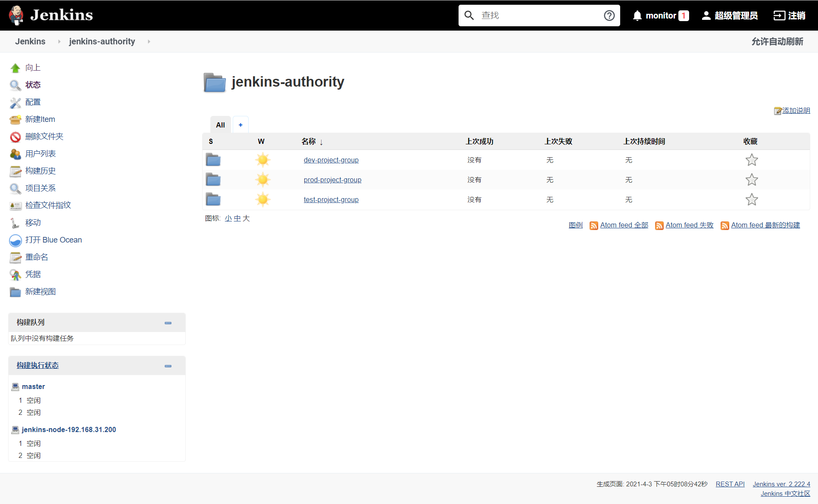Click the 重命名 notepad icon
The image size is (818, 504).
click(x=16, y=257)
